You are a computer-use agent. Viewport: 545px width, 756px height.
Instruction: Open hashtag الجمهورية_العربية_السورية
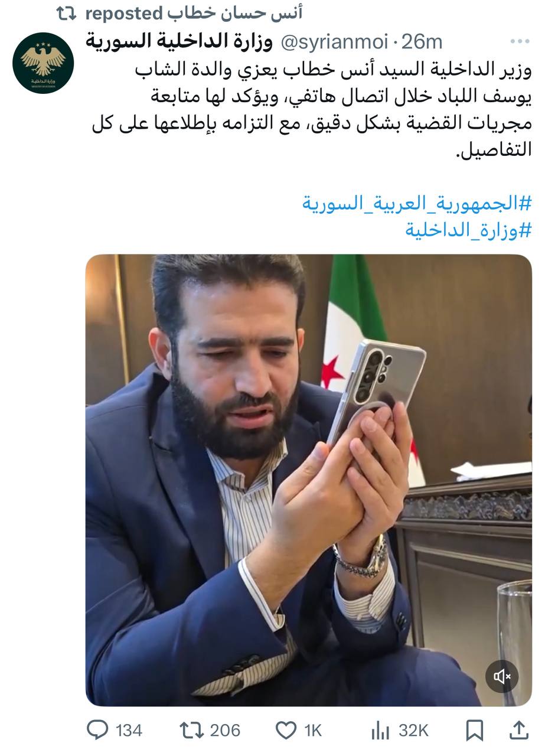pos(417,203)
